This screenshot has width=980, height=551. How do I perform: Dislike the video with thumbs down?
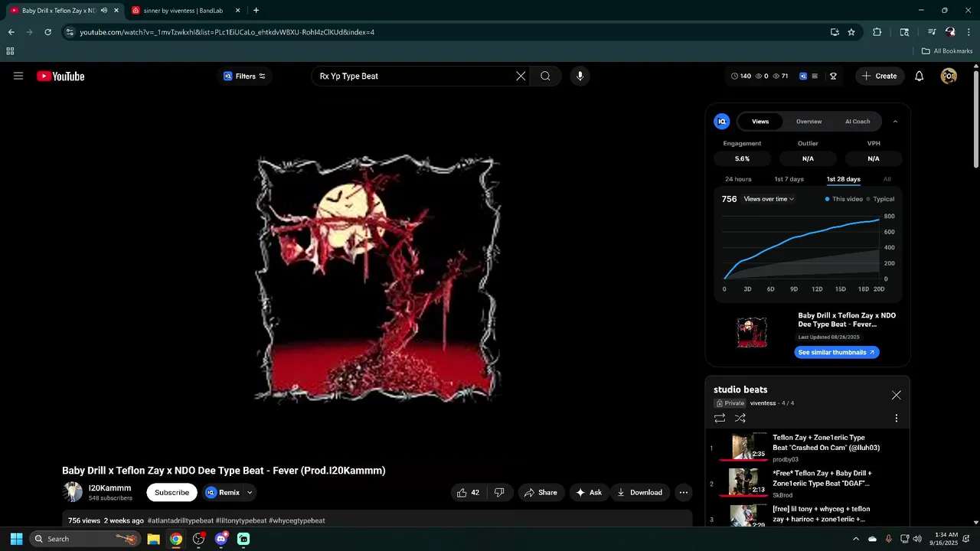499,492
